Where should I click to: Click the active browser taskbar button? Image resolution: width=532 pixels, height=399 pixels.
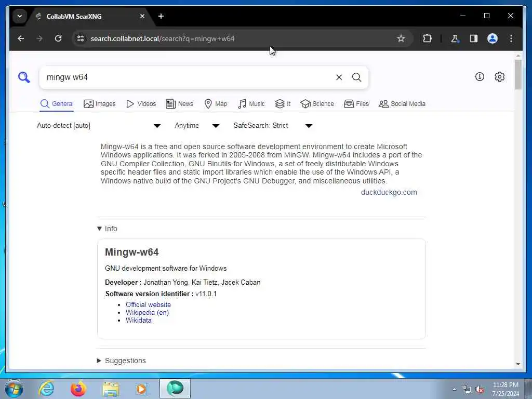pyautogui.click(x=175, y=389)
